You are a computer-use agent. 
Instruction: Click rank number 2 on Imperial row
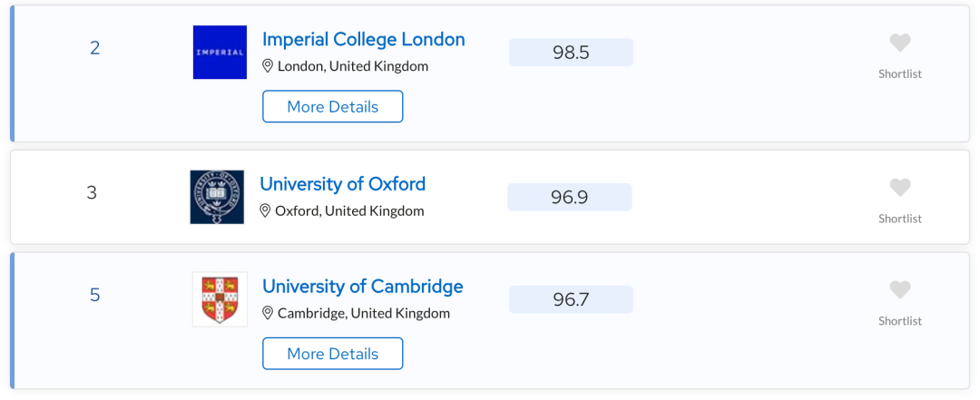tap(95, 48)
